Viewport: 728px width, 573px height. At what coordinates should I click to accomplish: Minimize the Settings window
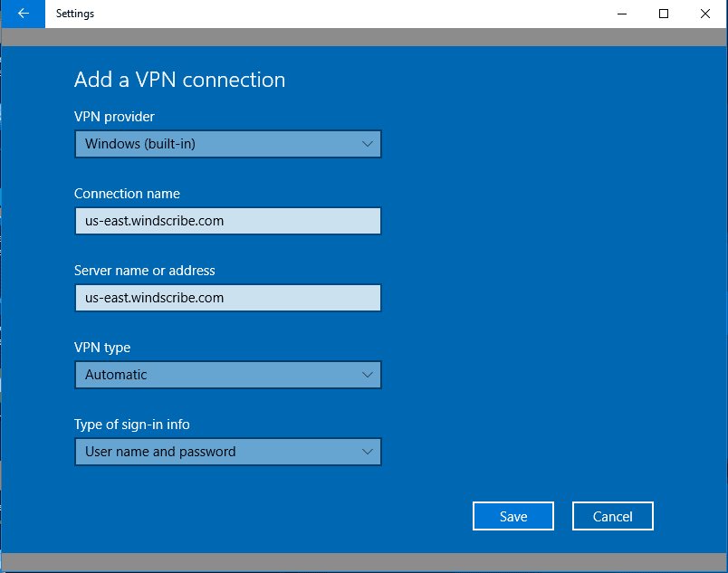[x=623, y=14]
